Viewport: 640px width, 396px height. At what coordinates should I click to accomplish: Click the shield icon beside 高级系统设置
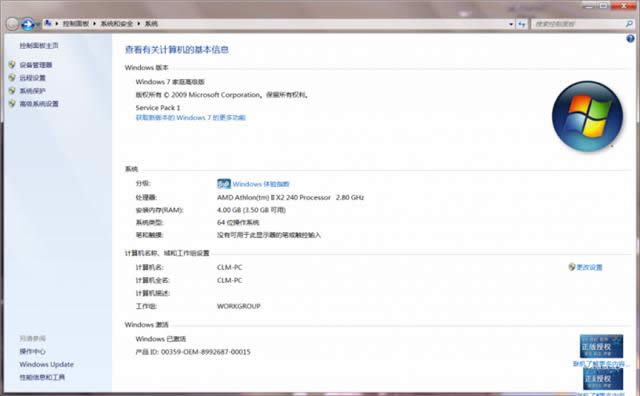coord(12,104)
